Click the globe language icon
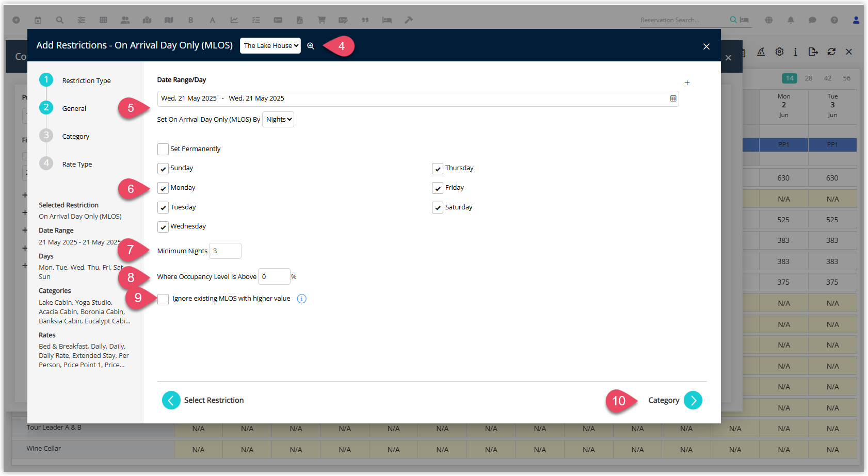 [x=769, y=20]
